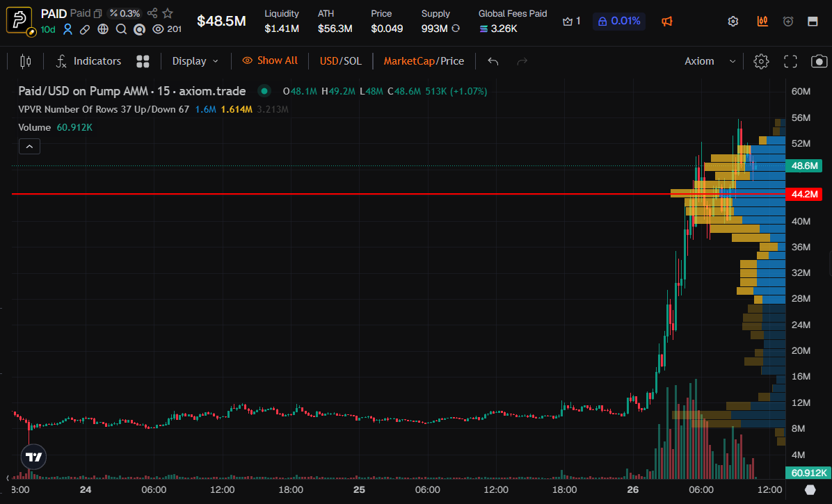Image resolution: width=832 pixels, height=504 pixels.
Task: Toggle Show All visibility
Action: 270,61
